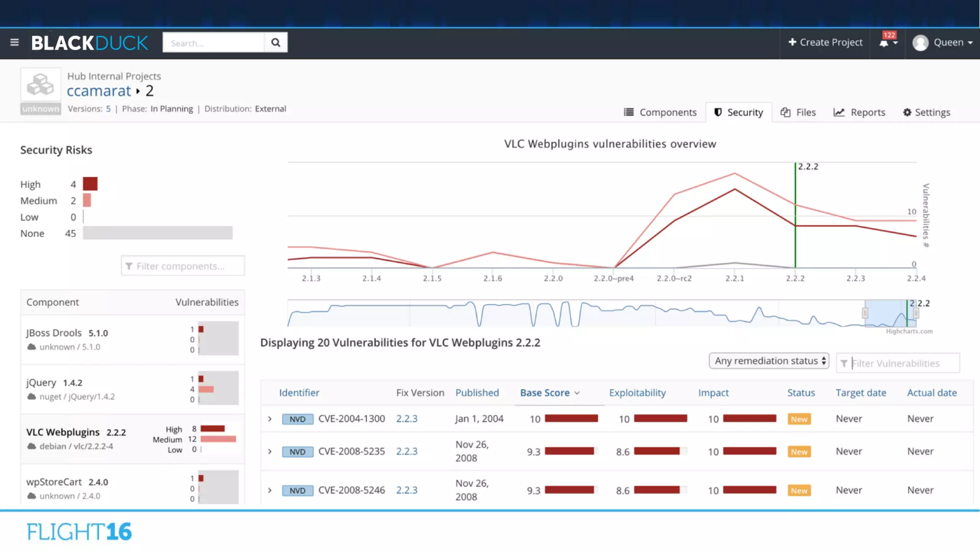Screen dimensions: 980x551
Task: Click the Settings gear tab
Action: coord(926,112)
